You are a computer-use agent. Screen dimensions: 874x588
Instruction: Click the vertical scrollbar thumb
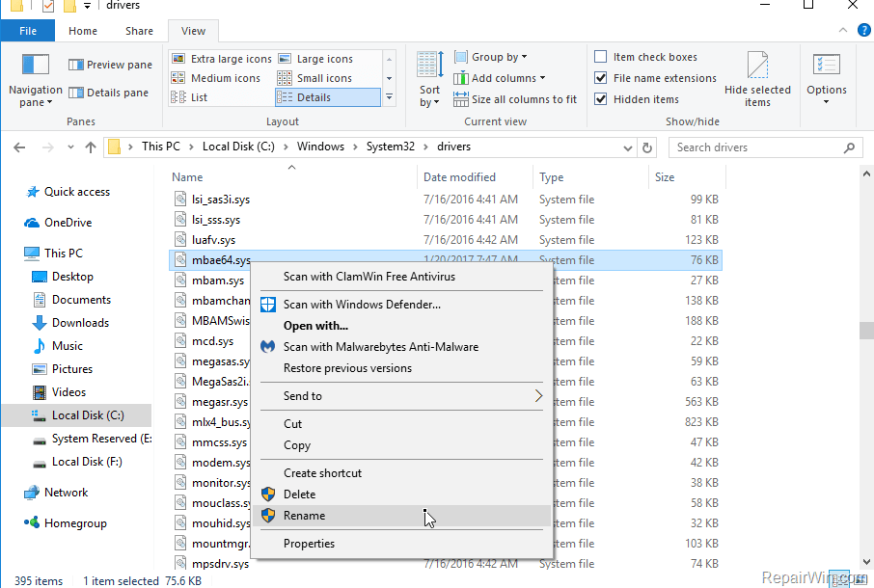(x=866, y=330)
